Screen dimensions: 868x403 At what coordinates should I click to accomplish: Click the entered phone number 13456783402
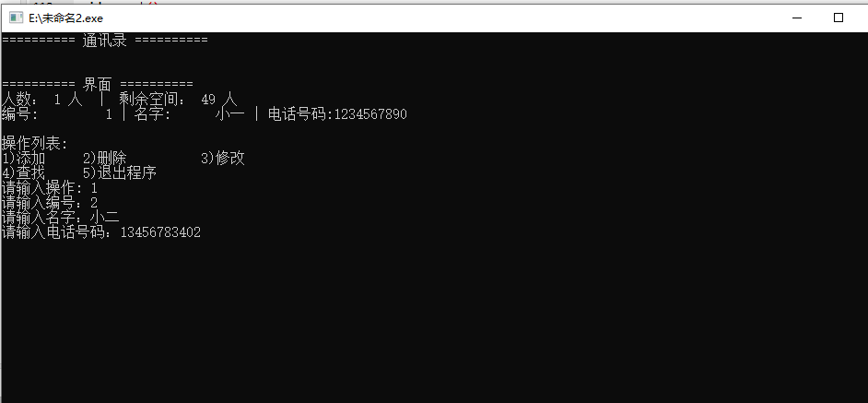pos(160,232)
